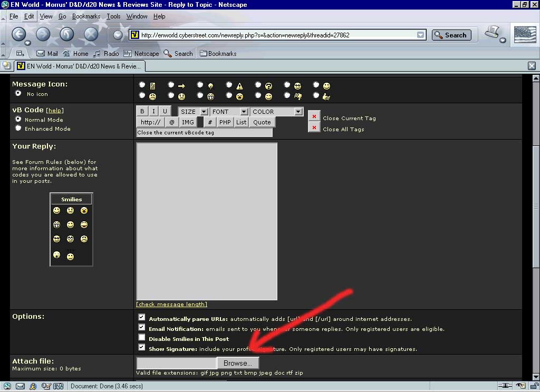Click the new tab icon left of the tab
Viewport: 540px width, 392px height.
pos(6,65)
